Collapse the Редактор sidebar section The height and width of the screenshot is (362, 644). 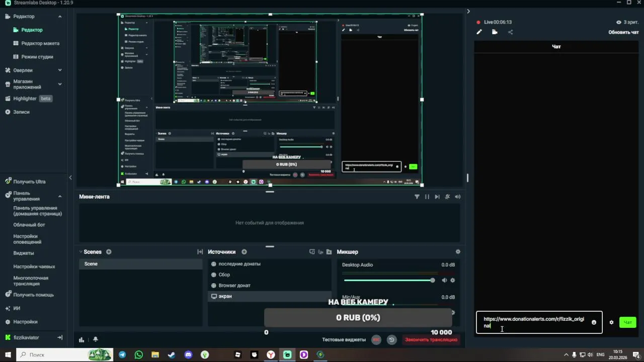coord(60,17)
